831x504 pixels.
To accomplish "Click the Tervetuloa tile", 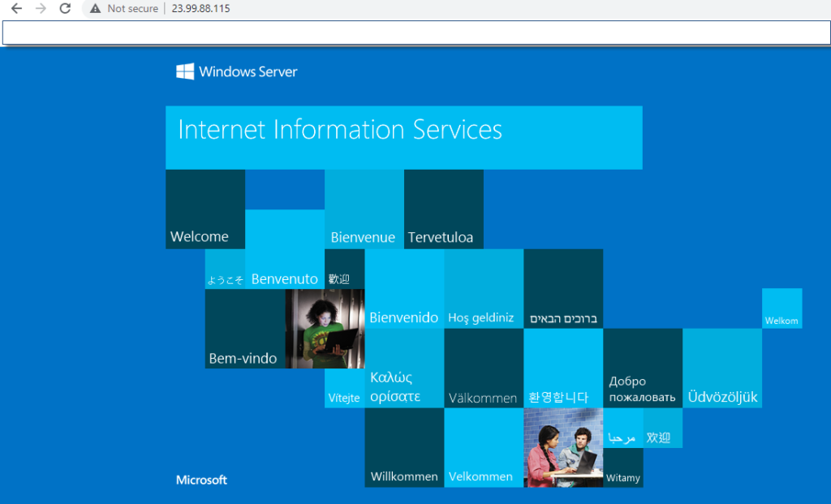I will point(444,209).
